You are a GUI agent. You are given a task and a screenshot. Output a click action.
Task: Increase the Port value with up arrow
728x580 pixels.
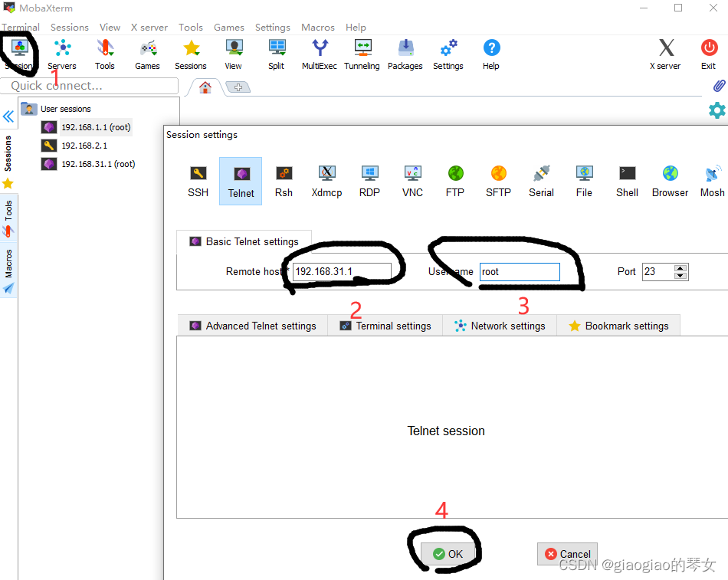(680, 268)
